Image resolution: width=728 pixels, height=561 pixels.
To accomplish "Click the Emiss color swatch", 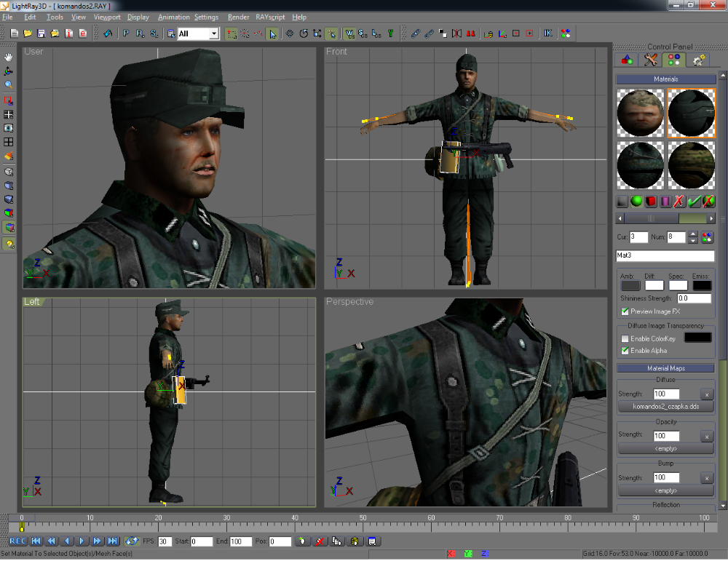I will click(702, 285).
